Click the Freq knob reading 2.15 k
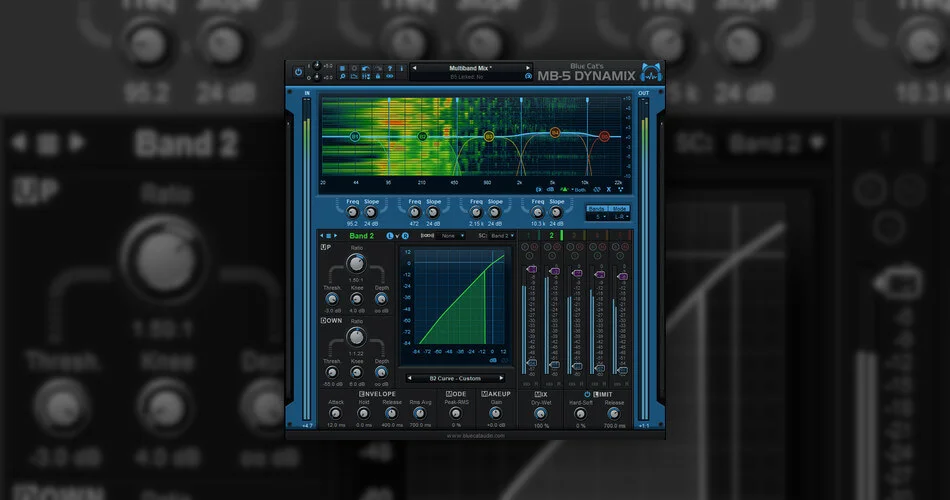The height and width of the screenshot is (500, 950). [476, 212]
